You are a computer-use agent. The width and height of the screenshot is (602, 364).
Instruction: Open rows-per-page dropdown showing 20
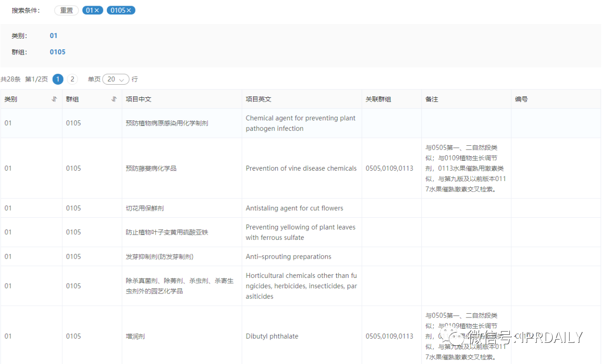(x=116, y=79)
